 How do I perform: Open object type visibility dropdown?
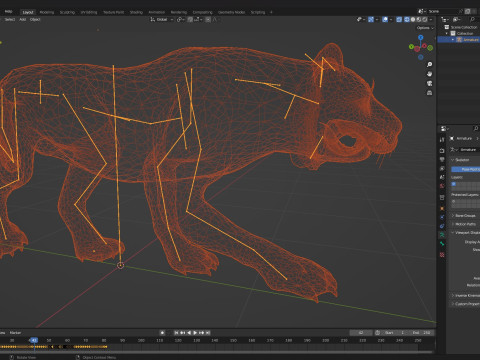click(x=361, y=20)
